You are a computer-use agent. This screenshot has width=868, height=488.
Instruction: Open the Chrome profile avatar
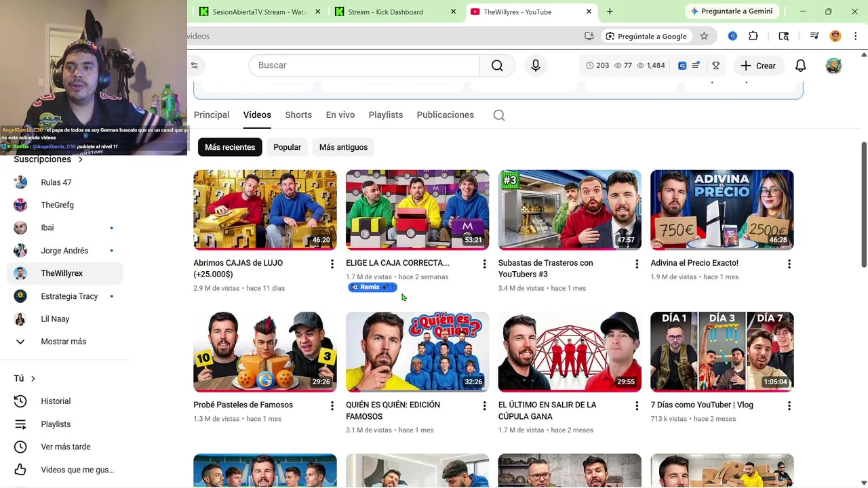pyautogui.click(x=835, y=36)
